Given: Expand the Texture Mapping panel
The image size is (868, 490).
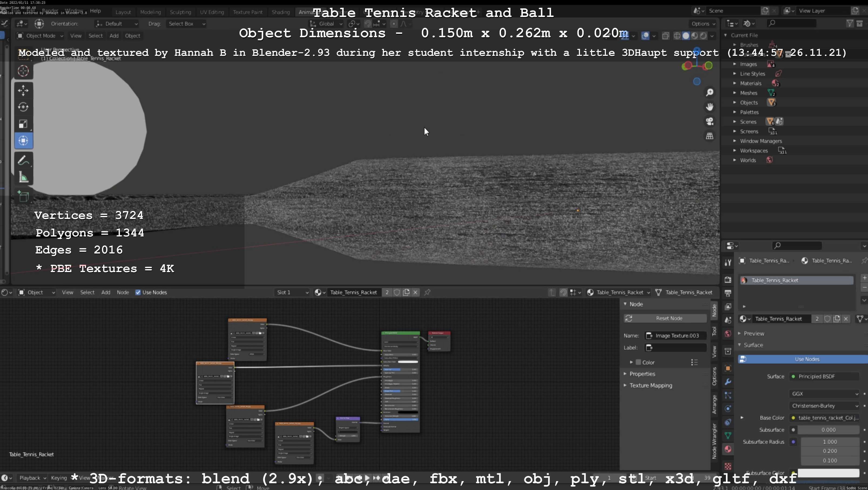Looking at the screenshot, I should (650, 386).
